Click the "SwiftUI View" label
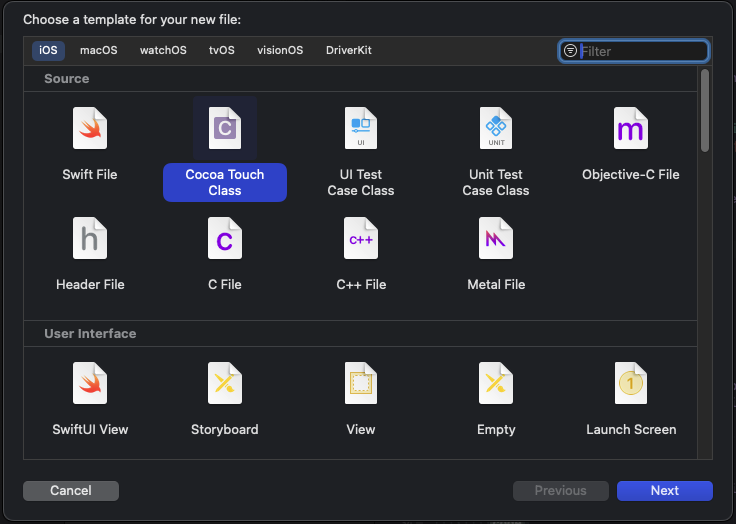The width and height of the screenshot is (736, 524). (x=90, y=430)
